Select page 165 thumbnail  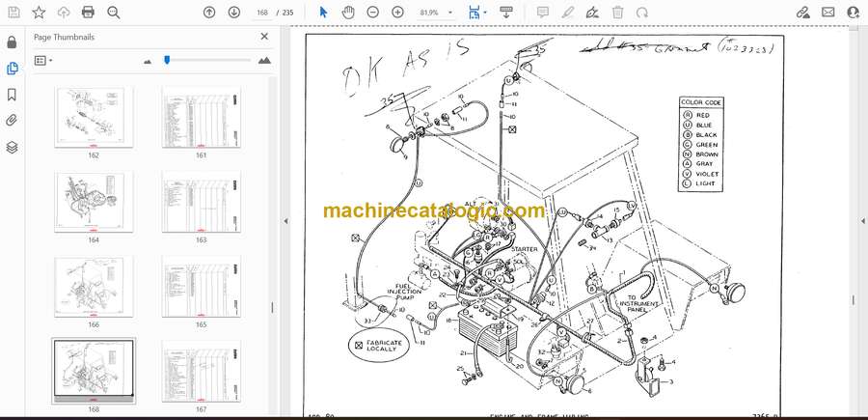(201, 287)
